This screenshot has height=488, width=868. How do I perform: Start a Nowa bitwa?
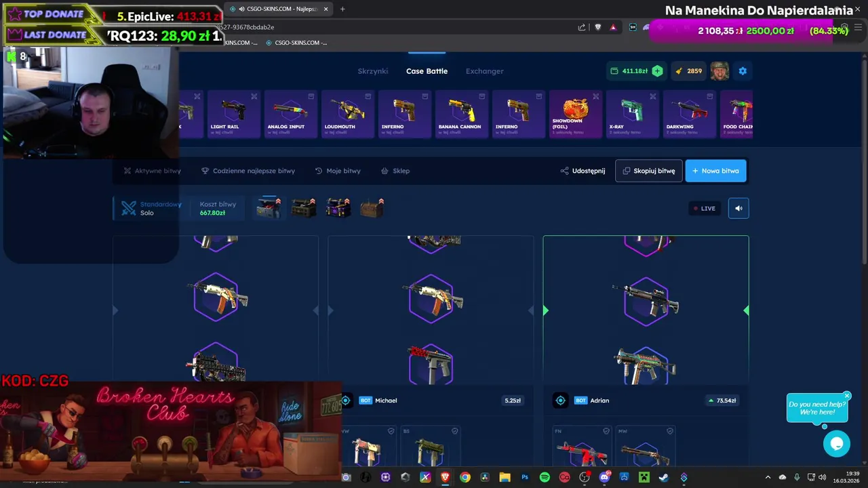point(716,171)
